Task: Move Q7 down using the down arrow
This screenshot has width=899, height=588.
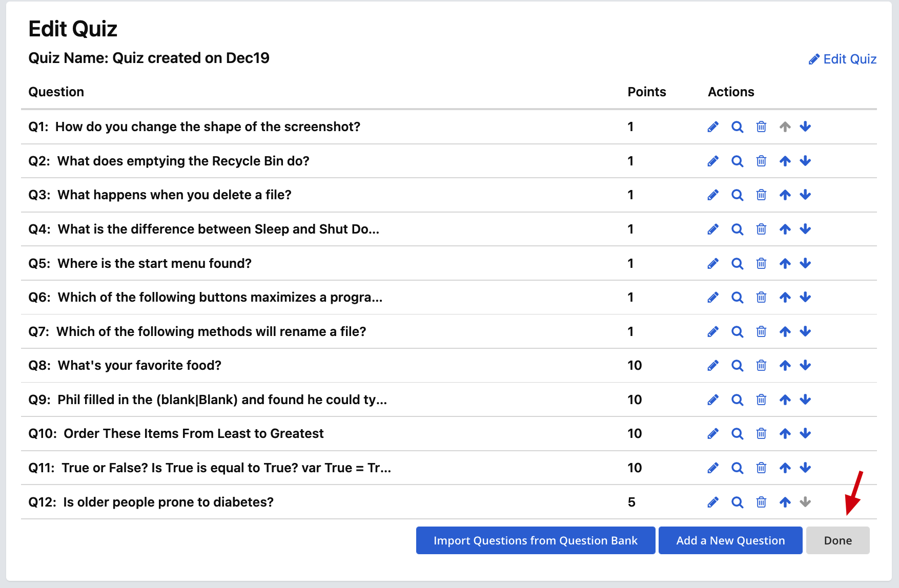Action: click(805, 331)
